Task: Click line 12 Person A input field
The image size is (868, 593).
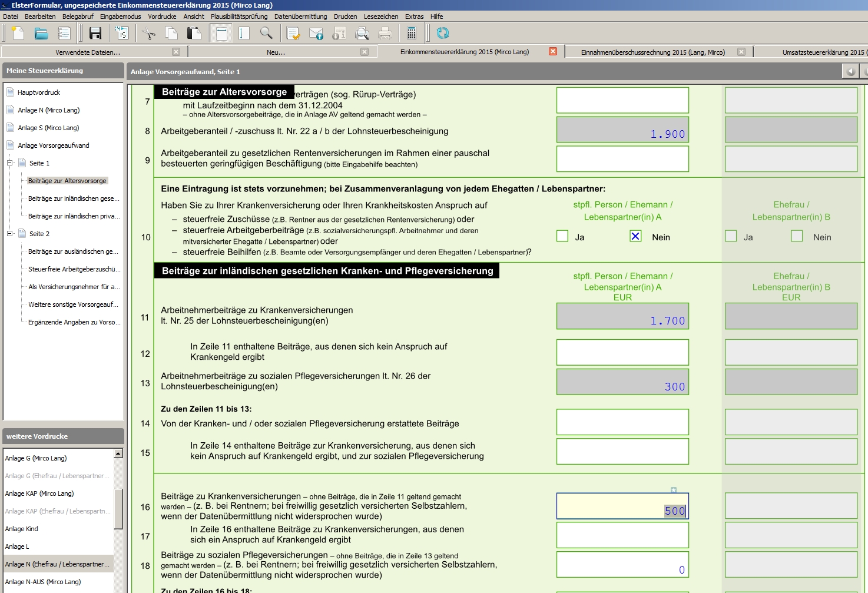Action: (x=622, y=352)
